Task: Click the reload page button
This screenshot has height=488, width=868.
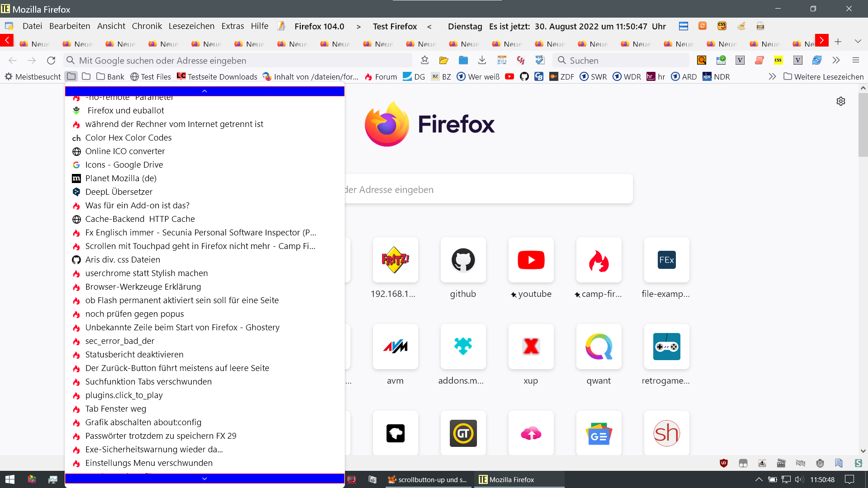Action: (x=51, y=60)
